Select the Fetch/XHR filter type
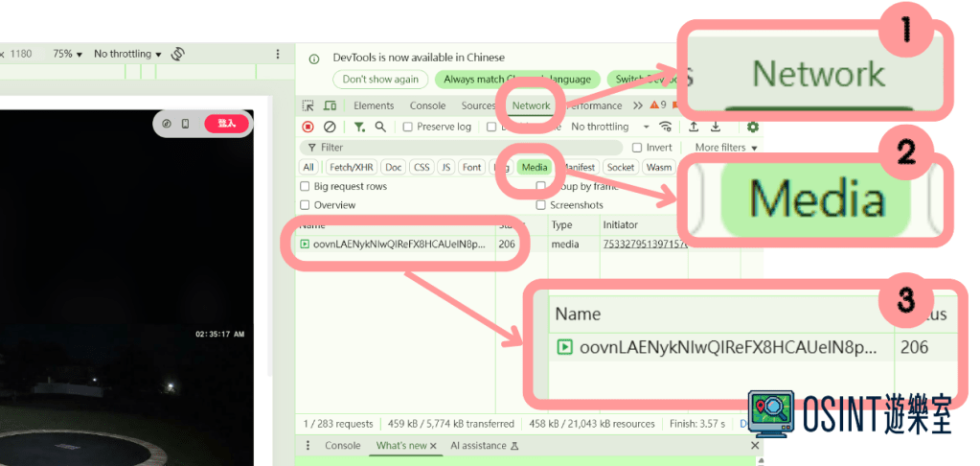The image size is (980, 466). click(352, 167)
